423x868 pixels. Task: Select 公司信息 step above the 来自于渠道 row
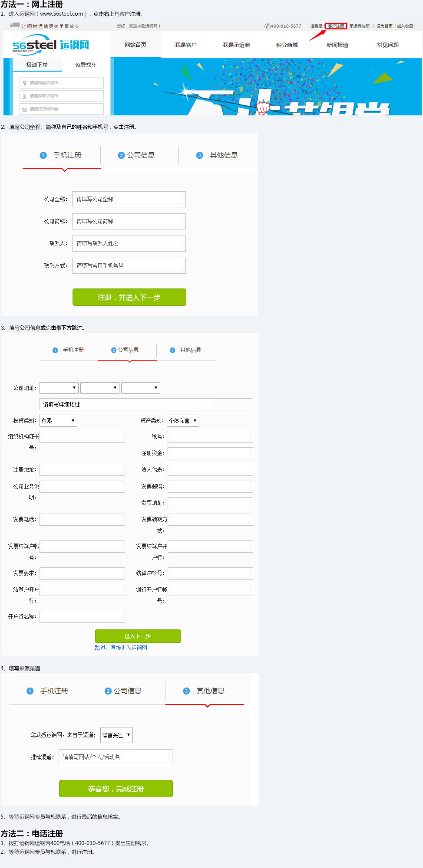coord(123,691)
